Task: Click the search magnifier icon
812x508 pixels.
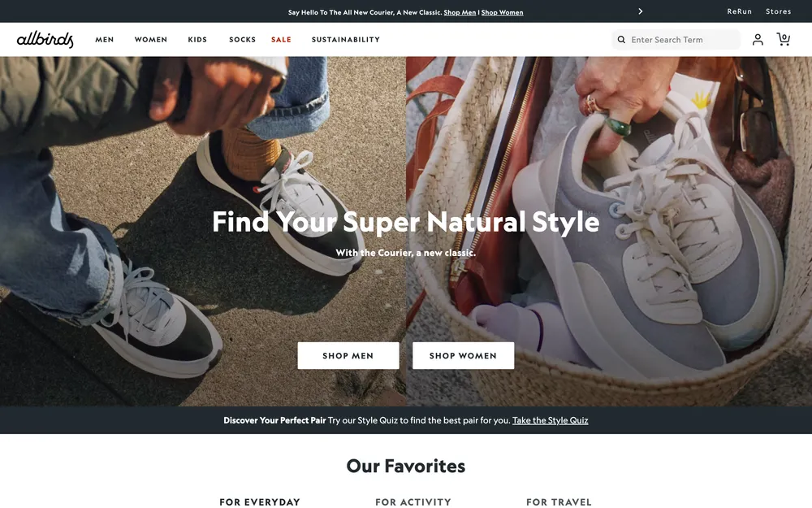Action: click(621, 39)
